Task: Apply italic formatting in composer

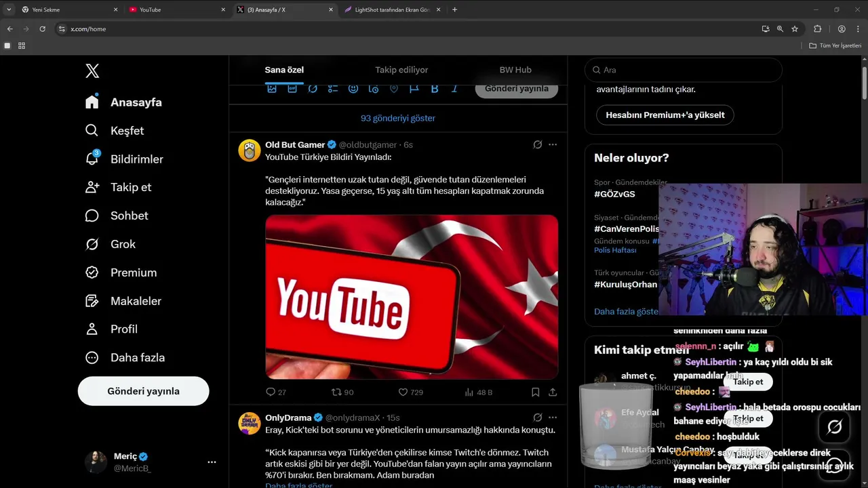Action: click(x=455, y=89)
